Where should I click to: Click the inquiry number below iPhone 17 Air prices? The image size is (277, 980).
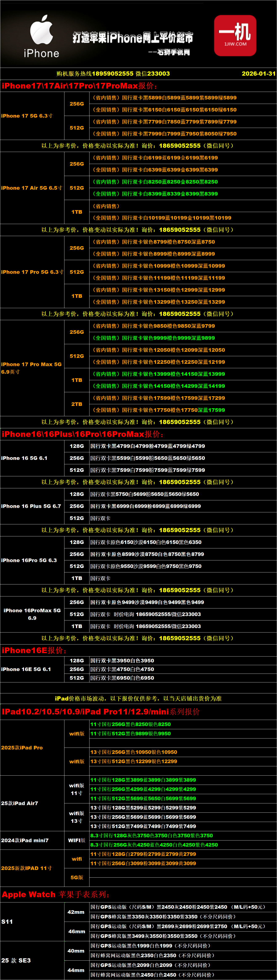(x=179, y=230)
